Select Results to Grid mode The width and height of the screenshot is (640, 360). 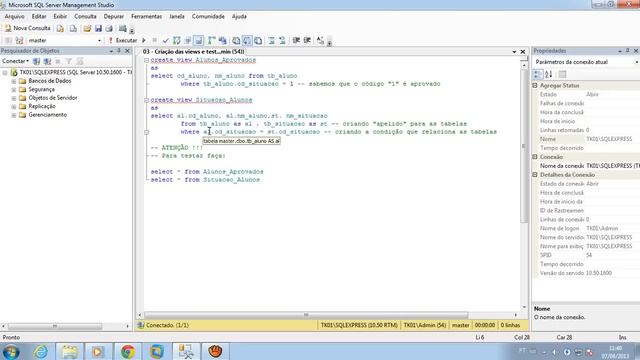click(x=247, y=40)
